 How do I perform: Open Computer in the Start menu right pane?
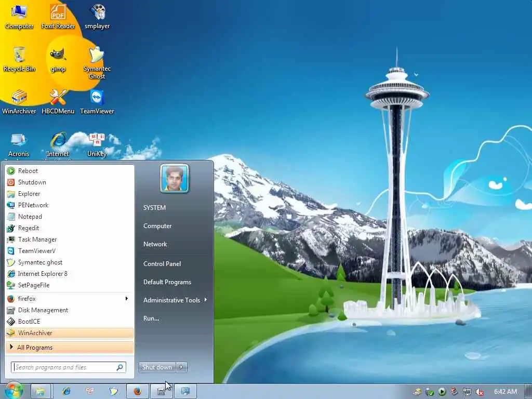coord(157,226)
